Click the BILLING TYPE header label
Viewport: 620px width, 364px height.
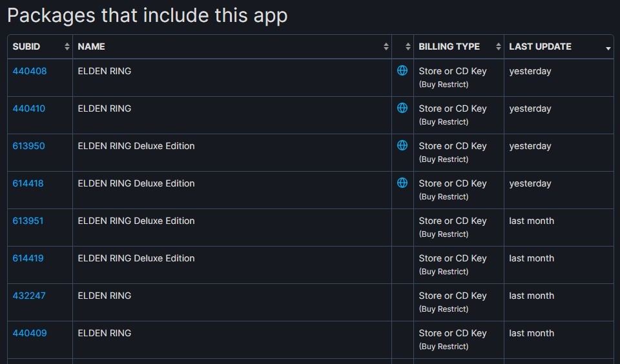point(449,46)
